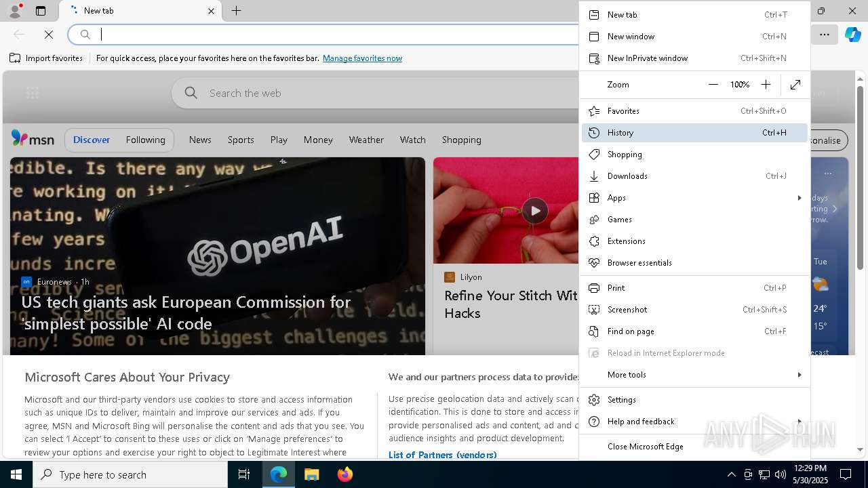Open the volume tray icon
Screen dimensions: 868x488
click(x=780, y=474)
